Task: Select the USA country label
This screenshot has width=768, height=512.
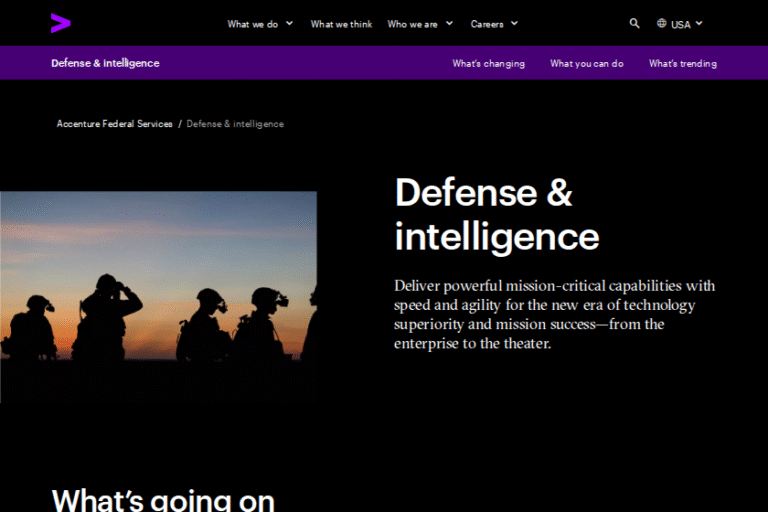Action: pos(680,24)
